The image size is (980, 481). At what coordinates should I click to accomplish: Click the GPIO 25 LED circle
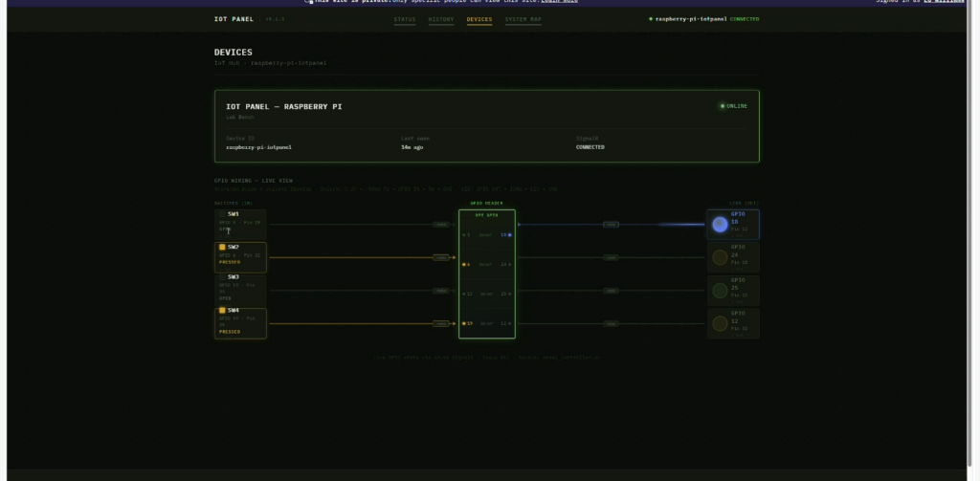tap(720, 291)
